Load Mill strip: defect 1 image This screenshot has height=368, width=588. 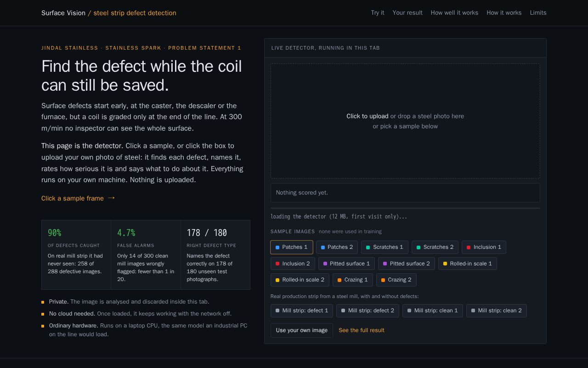302,310
